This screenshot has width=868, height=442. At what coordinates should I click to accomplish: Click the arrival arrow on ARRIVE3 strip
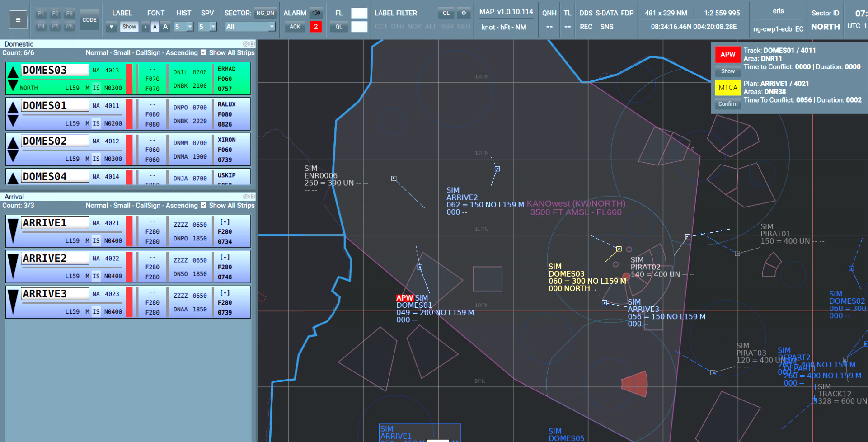tap(13, 302)
